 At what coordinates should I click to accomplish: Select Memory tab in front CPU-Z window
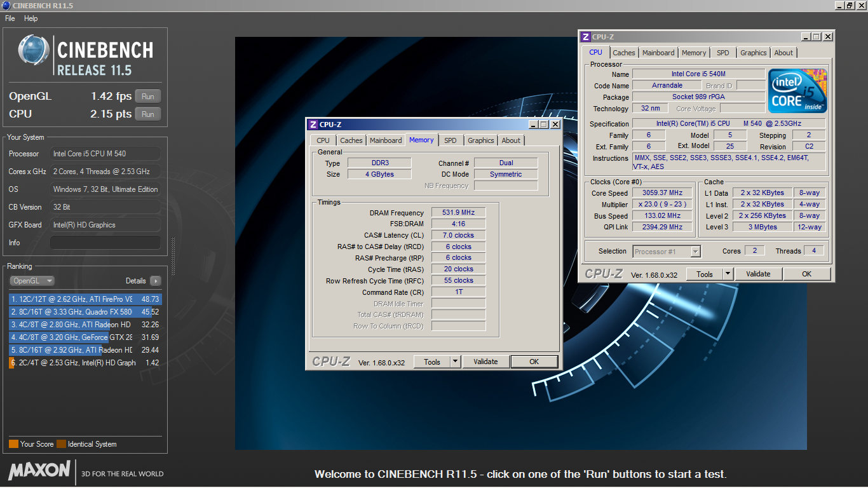tap(421, 140)
